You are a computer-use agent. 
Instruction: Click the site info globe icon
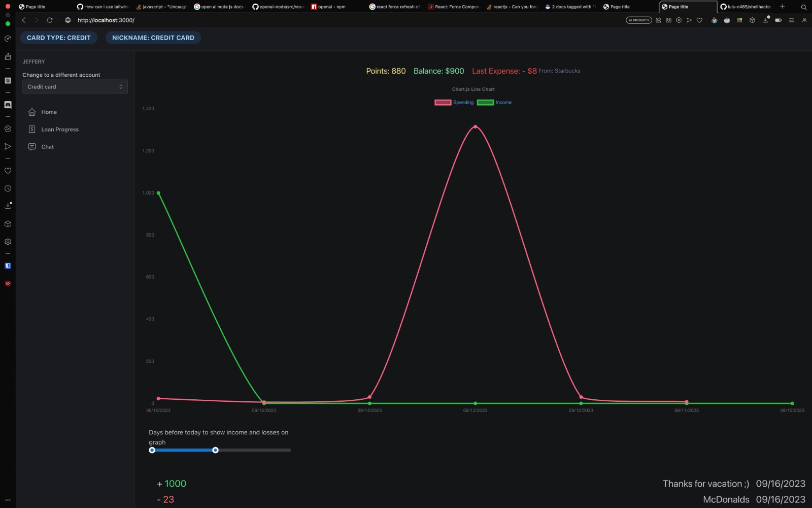coord(68,20)
